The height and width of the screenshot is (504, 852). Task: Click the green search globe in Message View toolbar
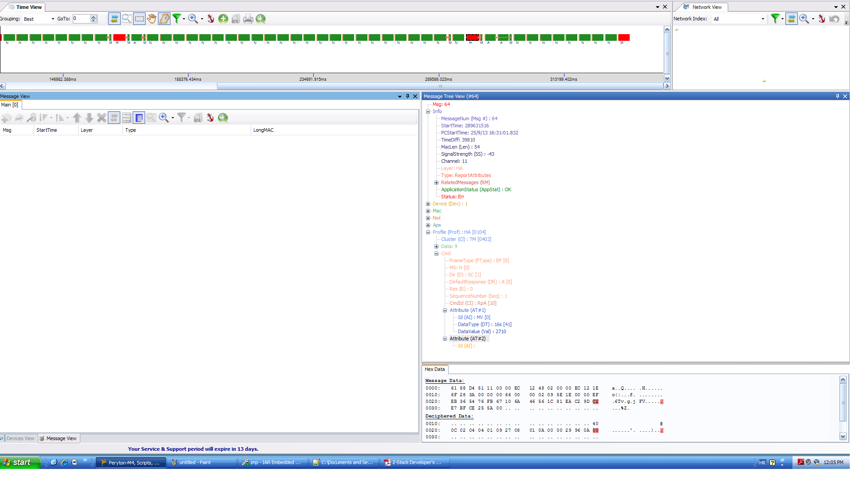point(223,118)
